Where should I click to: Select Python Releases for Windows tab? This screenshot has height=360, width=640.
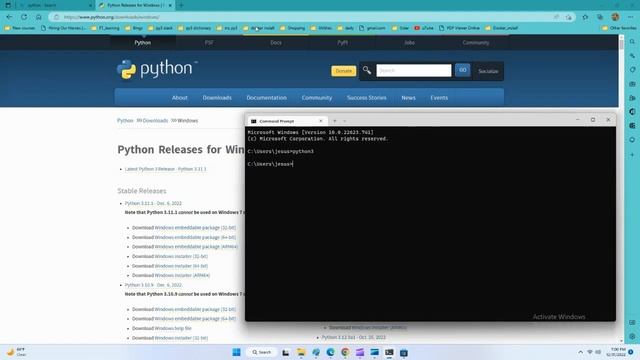point(136,5)
